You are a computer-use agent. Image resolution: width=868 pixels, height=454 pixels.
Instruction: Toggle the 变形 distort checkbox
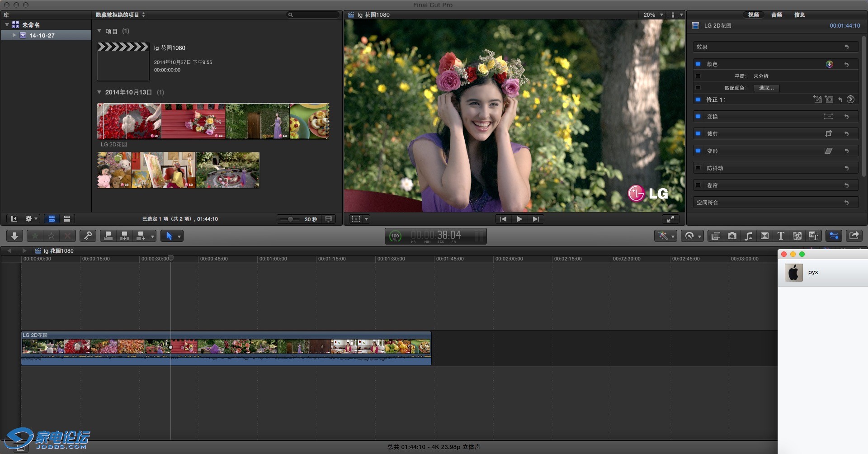(x=698, y=151)
